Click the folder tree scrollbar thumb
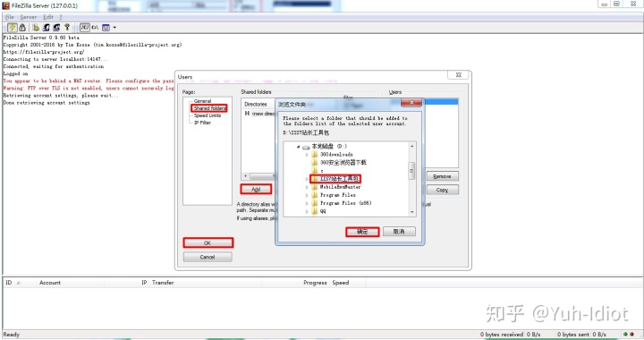This screenshot has width=644, height=340. click(412, 171)
